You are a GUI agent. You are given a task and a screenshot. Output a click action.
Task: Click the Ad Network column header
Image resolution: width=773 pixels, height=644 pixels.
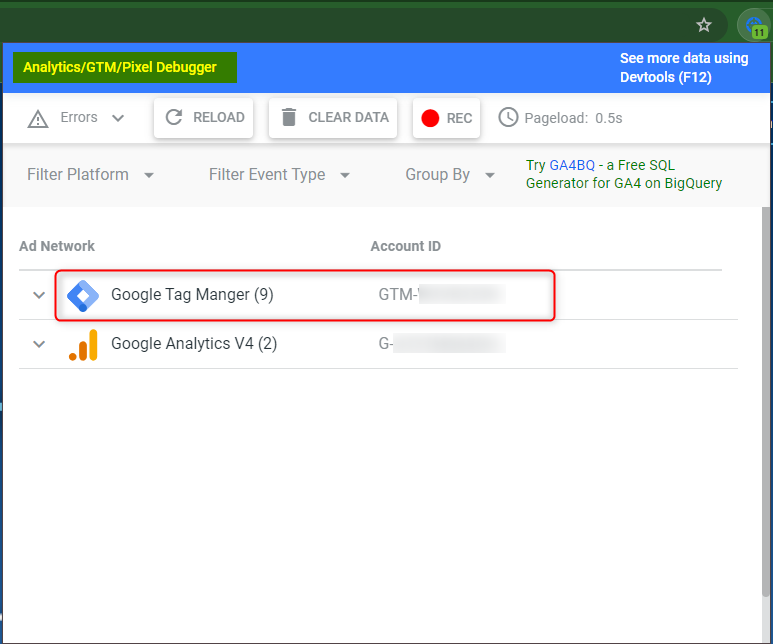click(57, 246)
